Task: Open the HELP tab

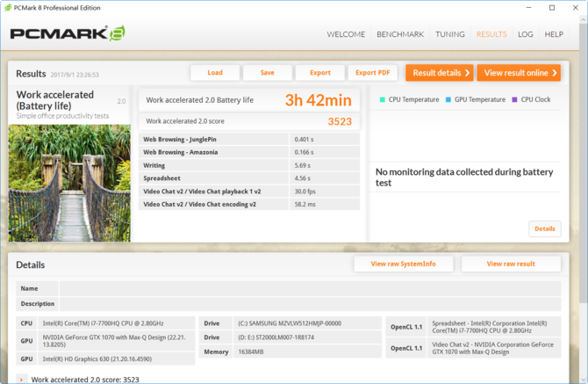Action: (x=554, y=34)
